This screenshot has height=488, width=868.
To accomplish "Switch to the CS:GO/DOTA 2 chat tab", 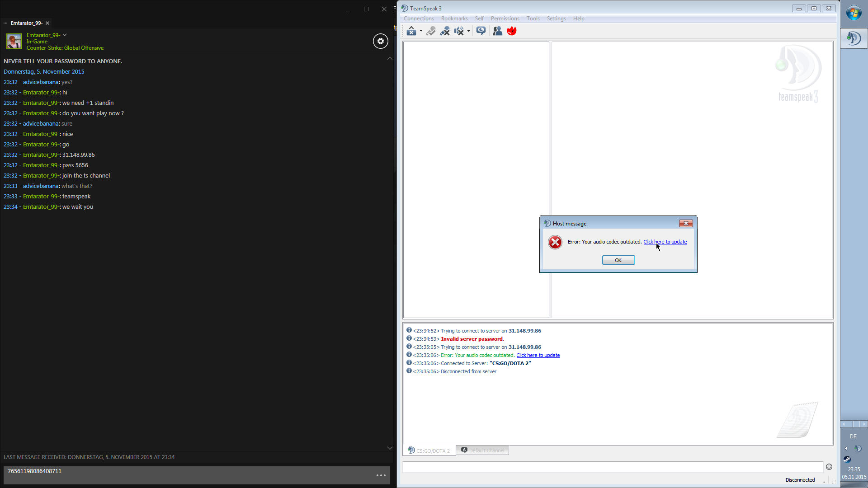I will [x=429, y=450].
